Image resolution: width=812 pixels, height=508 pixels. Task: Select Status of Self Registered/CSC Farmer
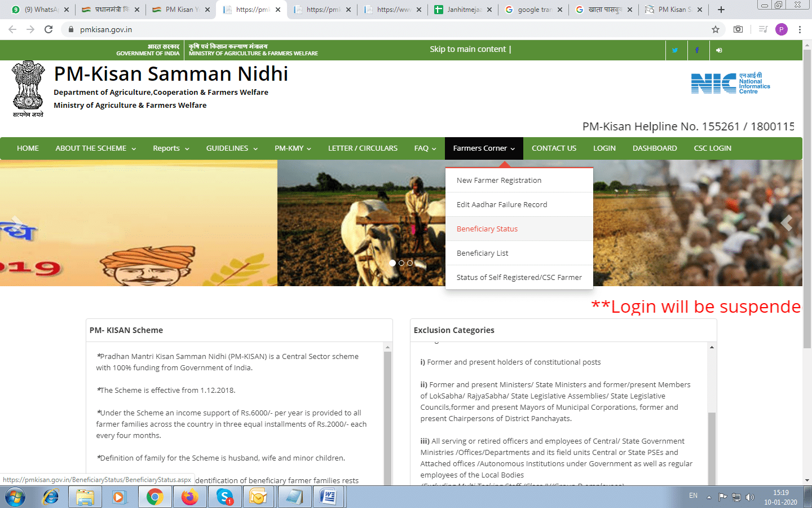click(519, 278)
